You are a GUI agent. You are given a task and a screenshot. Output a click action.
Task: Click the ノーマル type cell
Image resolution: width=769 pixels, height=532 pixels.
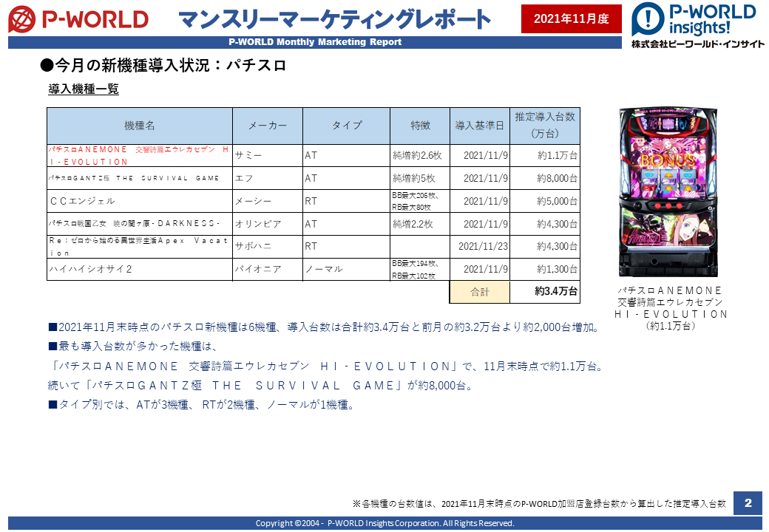[347, 269]
